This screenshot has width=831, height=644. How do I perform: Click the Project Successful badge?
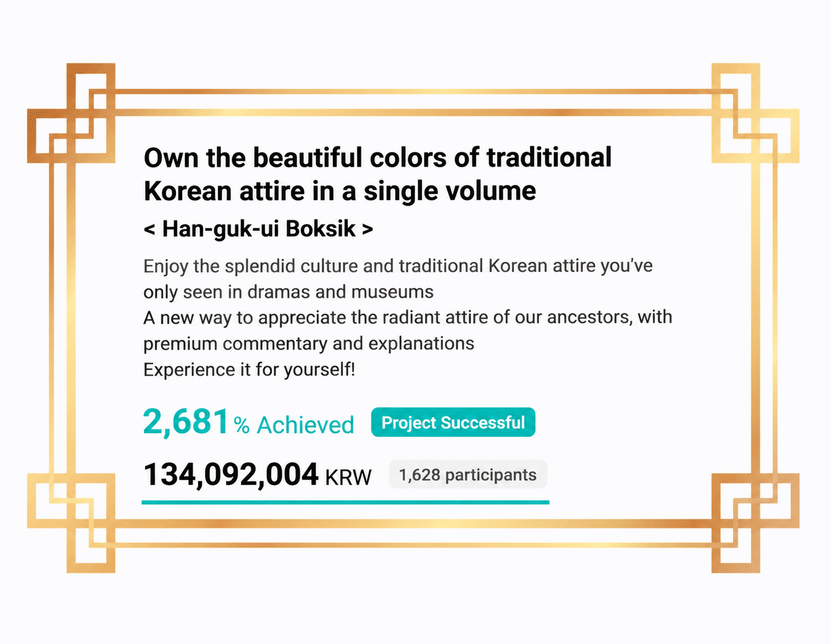453,422
